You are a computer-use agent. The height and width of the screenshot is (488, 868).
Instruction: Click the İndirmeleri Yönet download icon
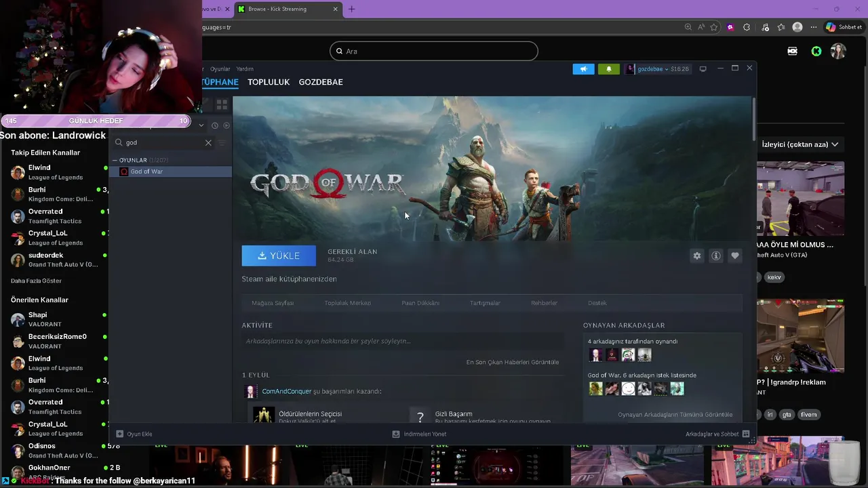pos(396,434)
